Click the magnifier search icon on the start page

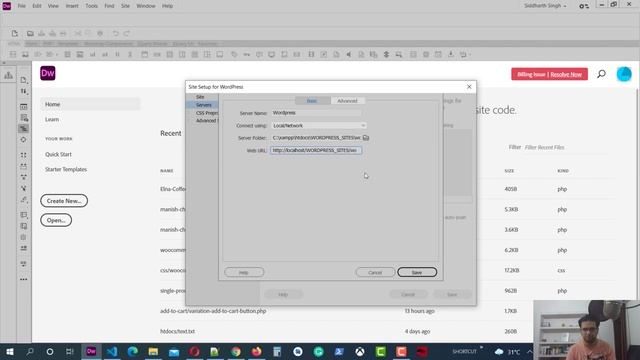601,74
